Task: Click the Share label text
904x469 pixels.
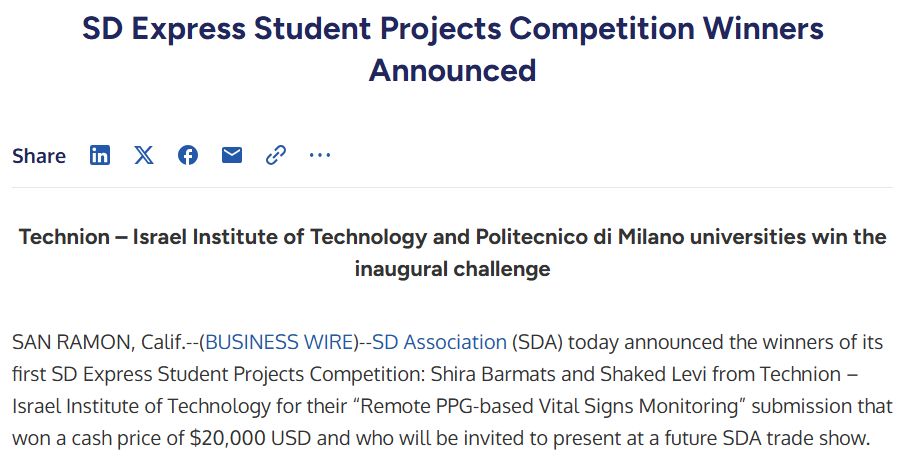Action: click(39, 156)
